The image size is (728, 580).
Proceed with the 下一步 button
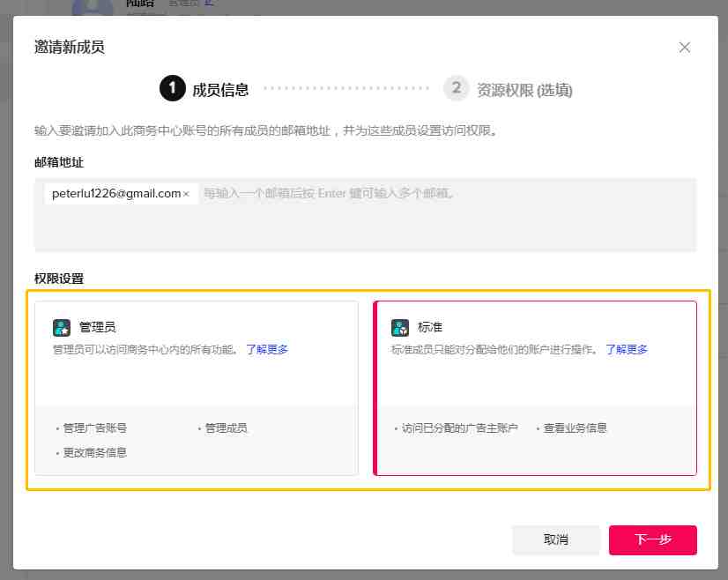point(652,539)
